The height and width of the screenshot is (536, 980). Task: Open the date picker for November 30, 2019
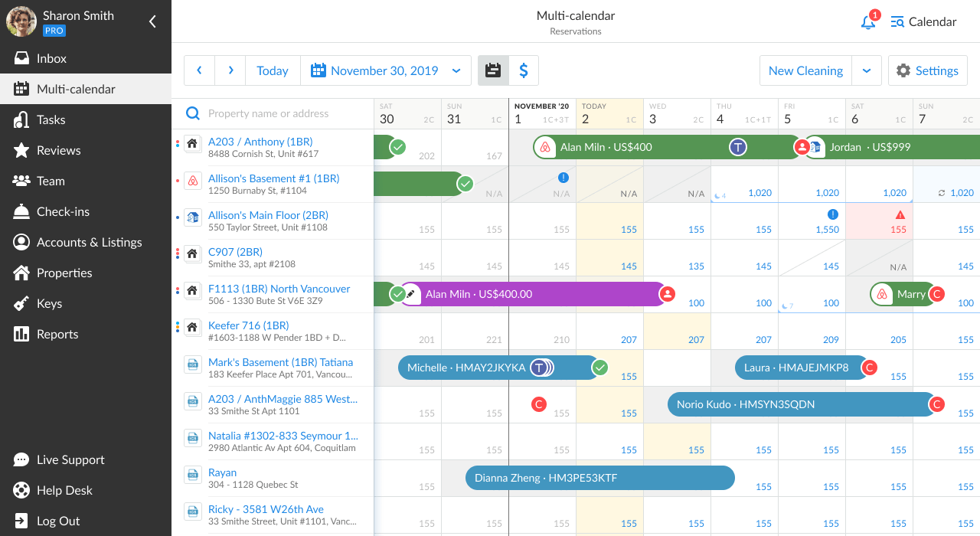tap(385, 70)
